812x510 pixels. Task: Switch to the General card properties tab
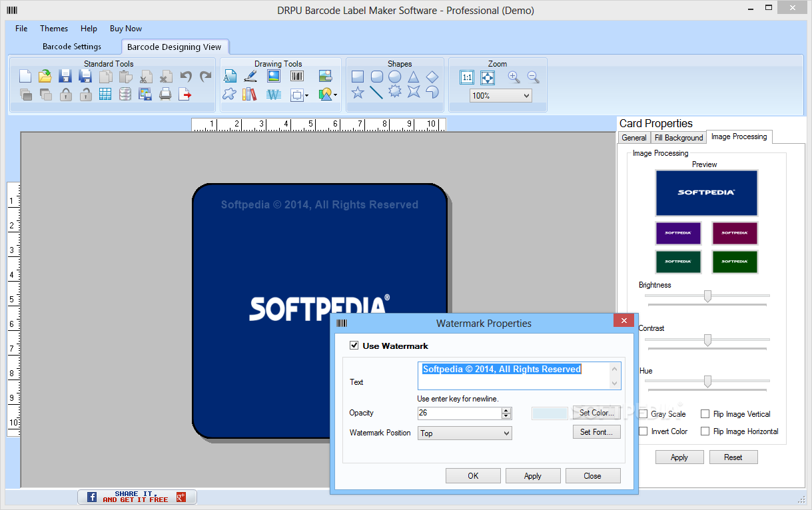point(634,138)
